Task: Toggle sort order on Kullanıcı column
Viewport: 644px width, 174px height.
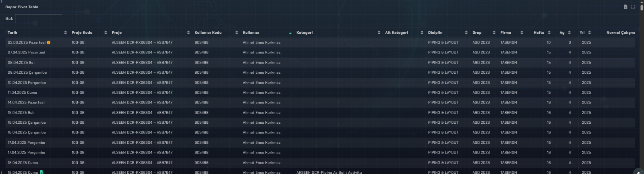Action: pos(290,33)
